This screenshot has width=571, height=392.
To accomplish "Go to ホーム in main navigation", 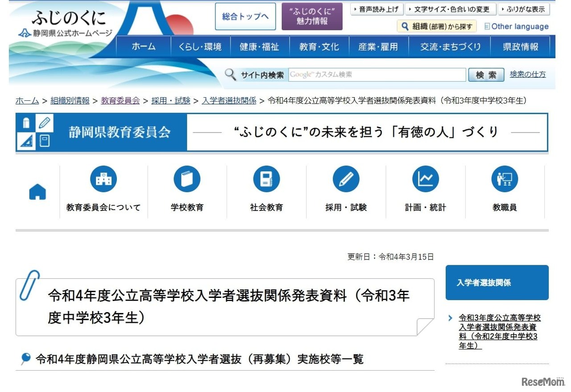I will 144,47.
